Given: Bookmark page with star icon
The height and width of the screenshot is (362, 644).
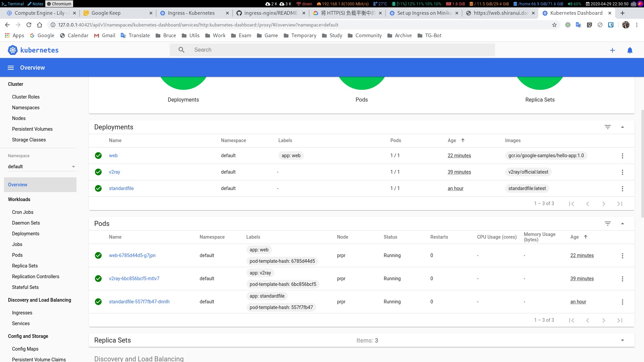Looking at the screenshot, I should pos(554,25).
